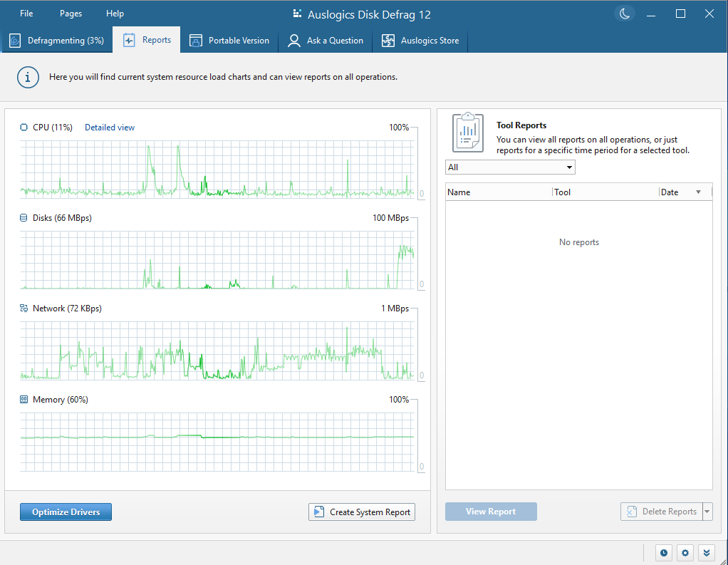Switch to the Defragmenting tab

coord(57,41)
